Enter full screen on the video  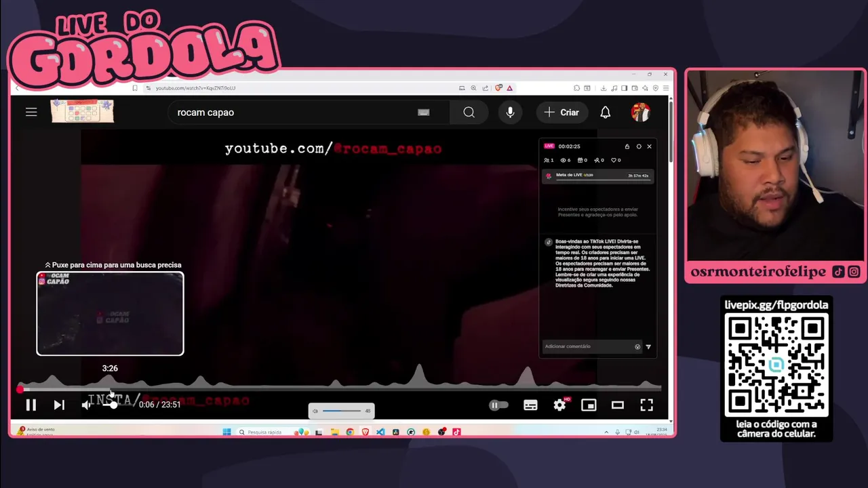(x=646, y=405)
